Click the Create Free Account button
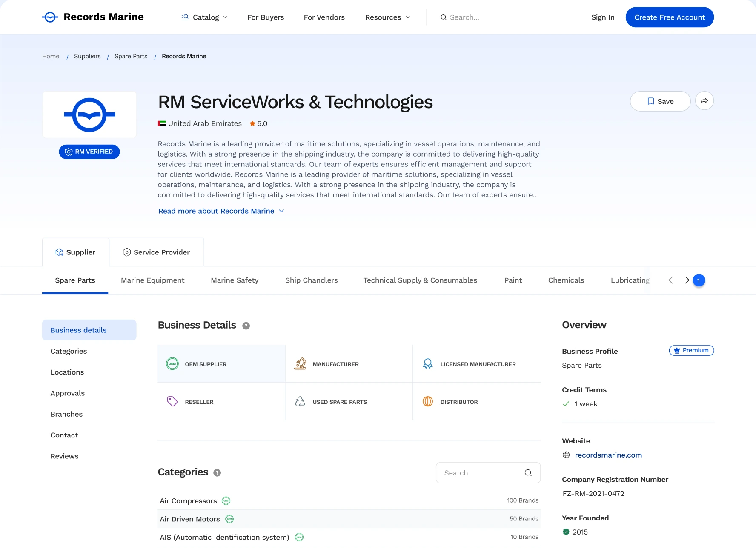This screenshot has height=549, width=756. 670,17
